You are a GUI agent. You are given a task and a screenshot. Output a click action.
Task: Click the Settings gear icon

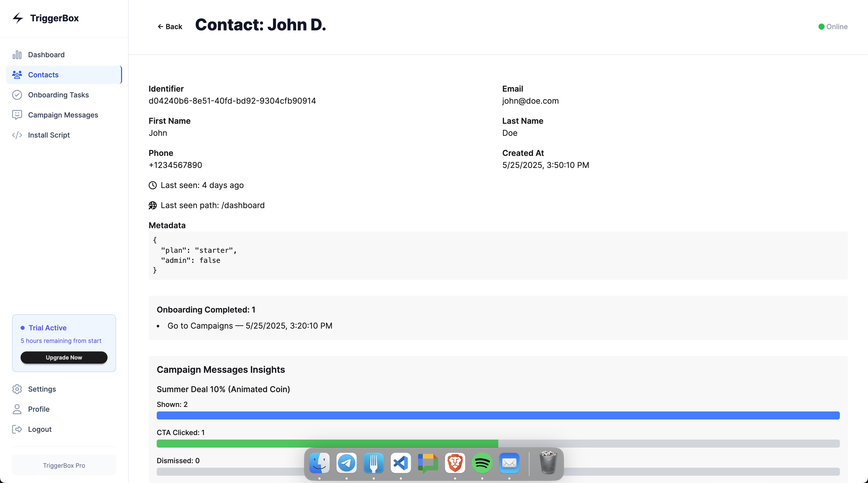pos(17,389)
